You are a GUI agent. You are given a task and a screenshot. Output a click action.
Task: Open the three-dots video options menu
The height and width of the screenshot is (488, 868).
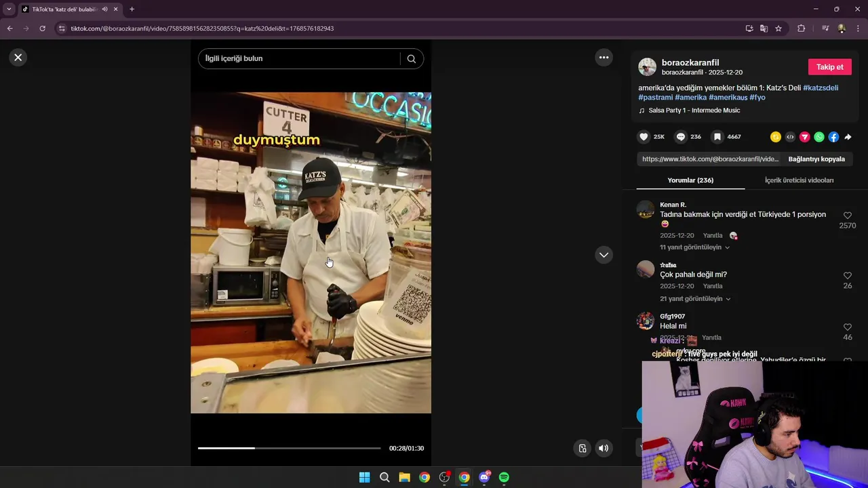point(604,58)
